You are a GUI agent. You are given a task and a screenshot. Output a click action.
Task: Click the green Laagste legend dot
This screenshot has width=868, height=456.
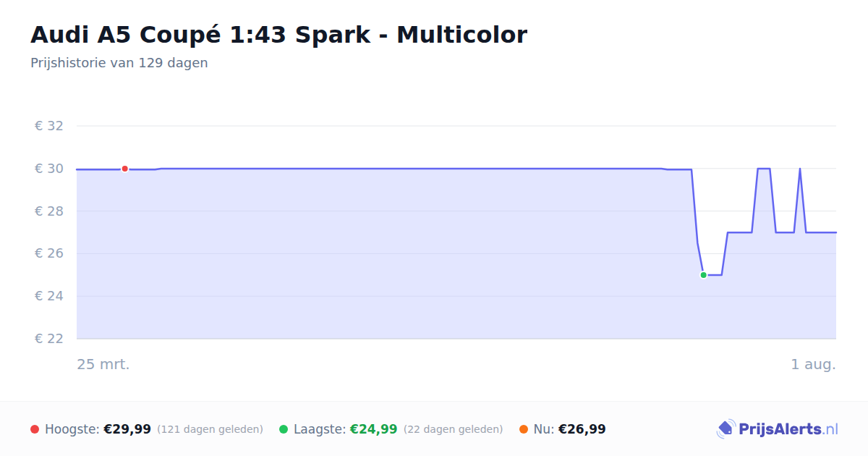click(284, 429)
